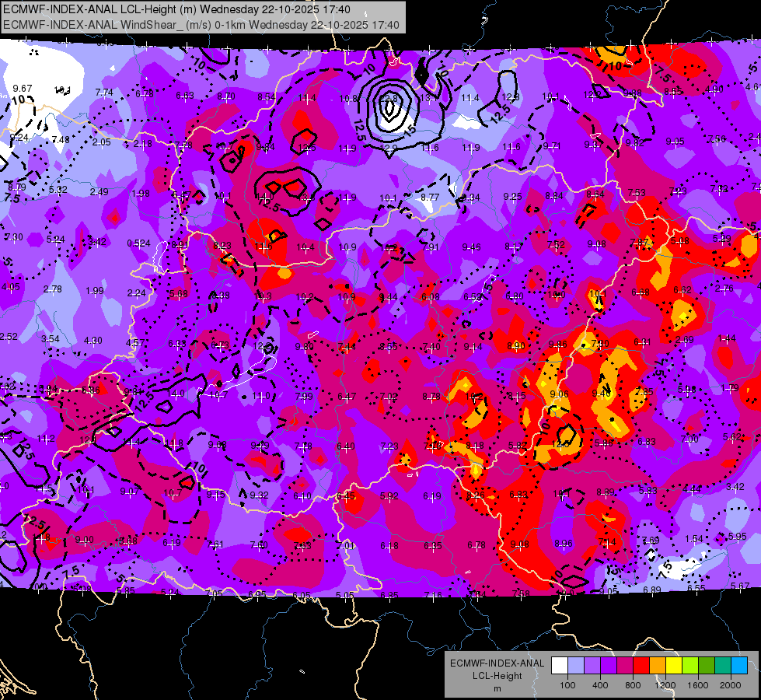Image resolution: width=761 pixels, height=700 pixels.
Task: Click the legend value '2000'
Action: point(730,685)
